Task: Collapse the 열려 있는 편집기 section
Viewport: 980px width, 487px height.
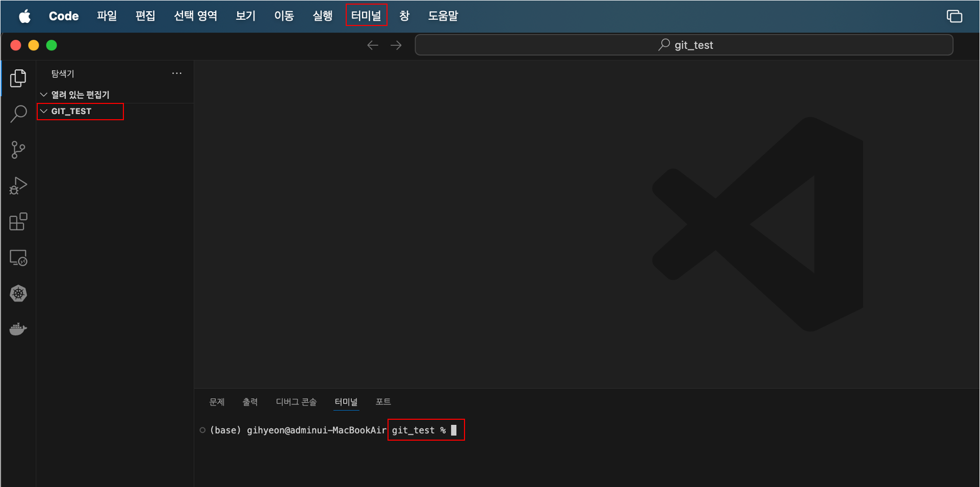Action: click(x=44, y=95)
